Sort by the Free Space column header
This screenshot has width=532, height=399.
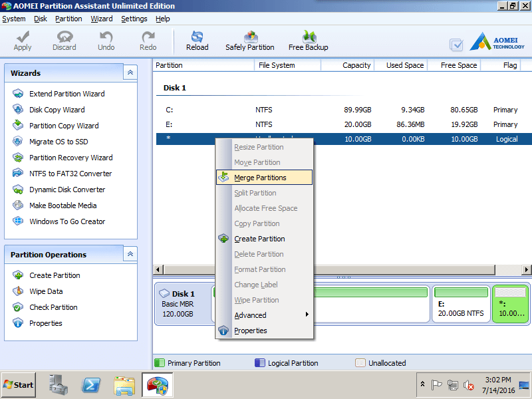point(454,65)
